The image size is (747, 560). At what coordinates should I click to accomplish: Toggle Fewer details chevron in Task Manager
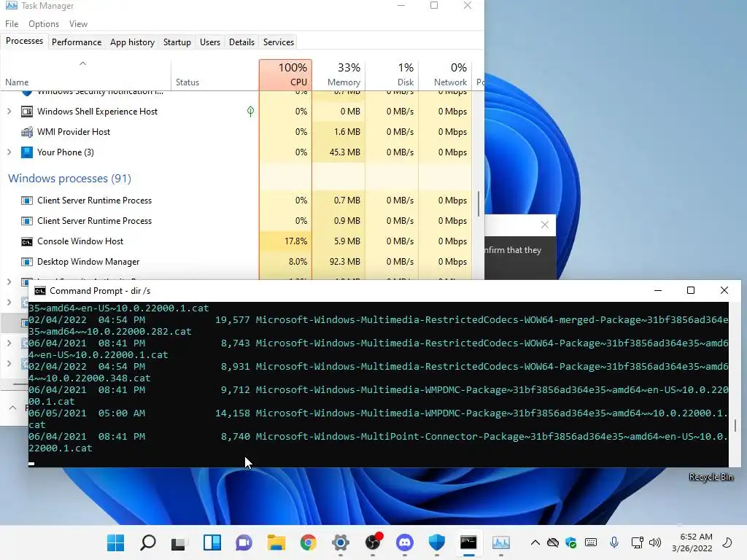(13, 408)
